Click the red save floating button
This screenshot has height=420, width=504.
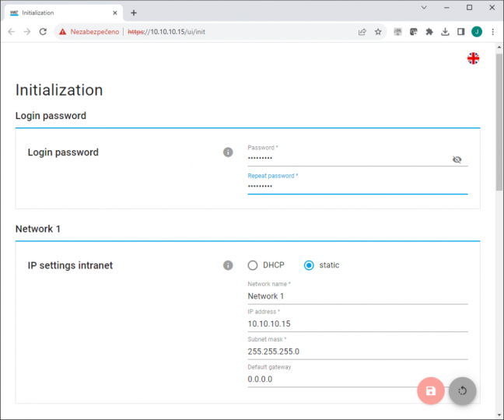click(431, 390)
